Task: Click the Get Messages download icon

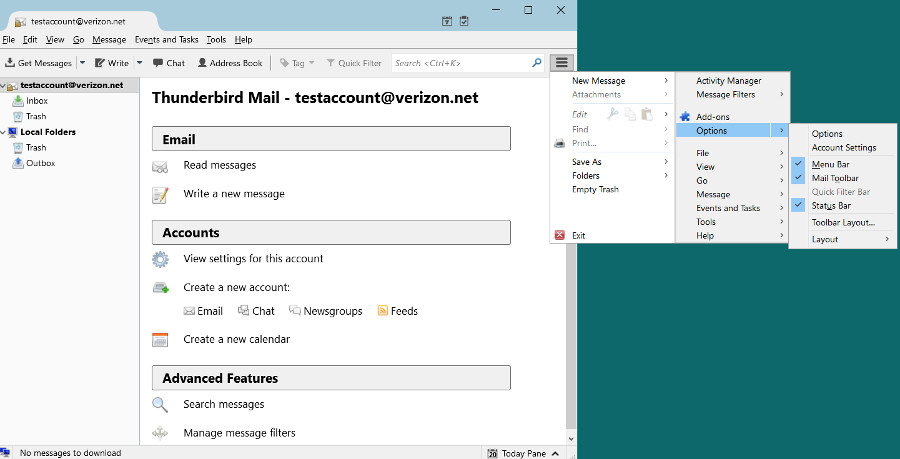Action: (10, 63)
